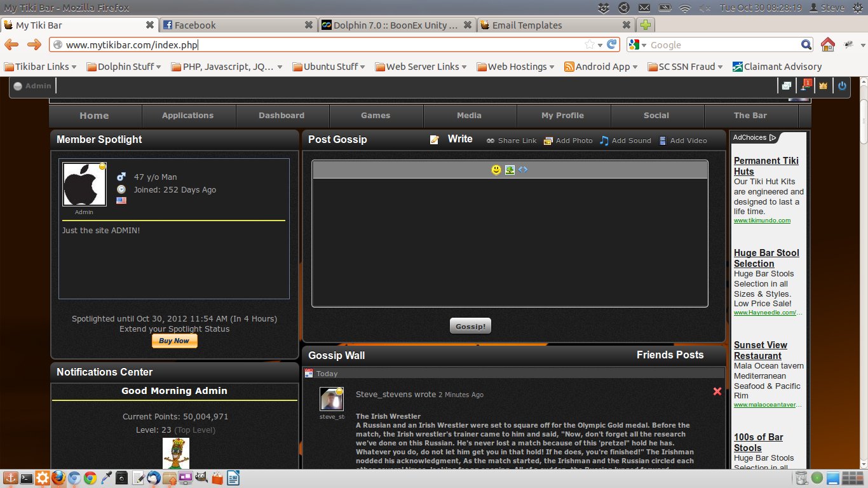Choose the Add Video option
This screenshot has height=488, width=868.
(x=682, y=140)
